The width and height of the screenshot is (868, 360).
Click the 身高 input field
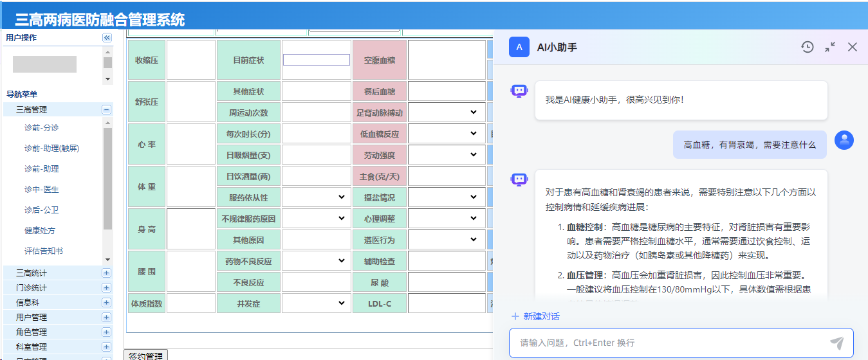(191, 229)
